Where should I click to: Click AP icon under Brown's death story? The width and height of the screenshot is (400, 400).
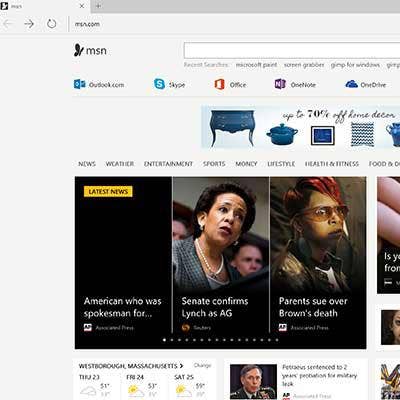283,328
